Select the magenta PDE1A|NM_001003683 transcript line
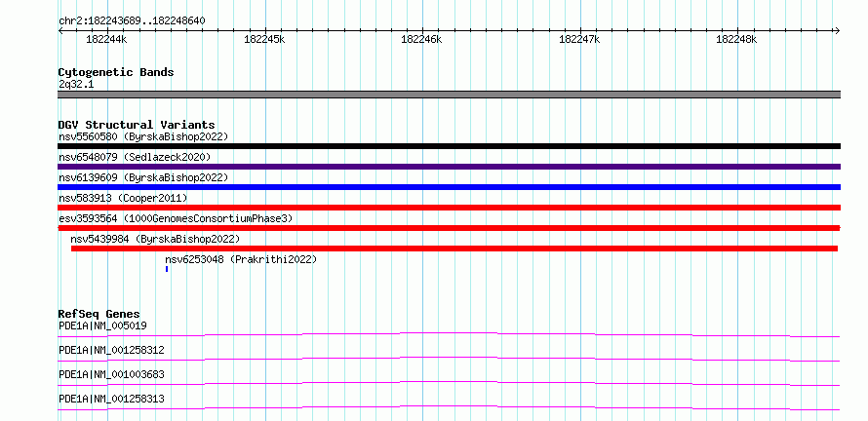 click(449, 383)
